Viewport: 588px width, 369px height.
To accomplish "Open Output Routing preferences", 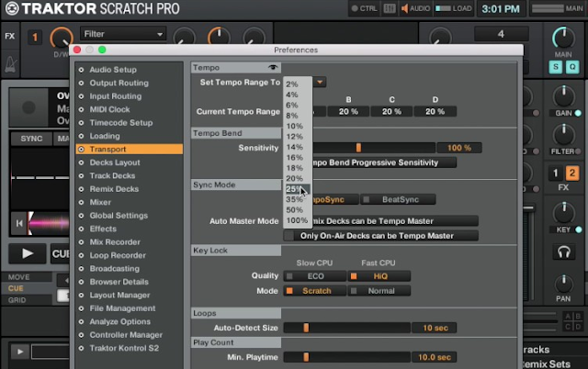I will point(129,84).
